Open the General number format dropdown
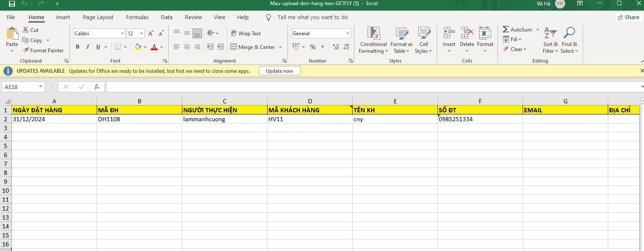The image size is (644, 251). click(x=348, y=34)
